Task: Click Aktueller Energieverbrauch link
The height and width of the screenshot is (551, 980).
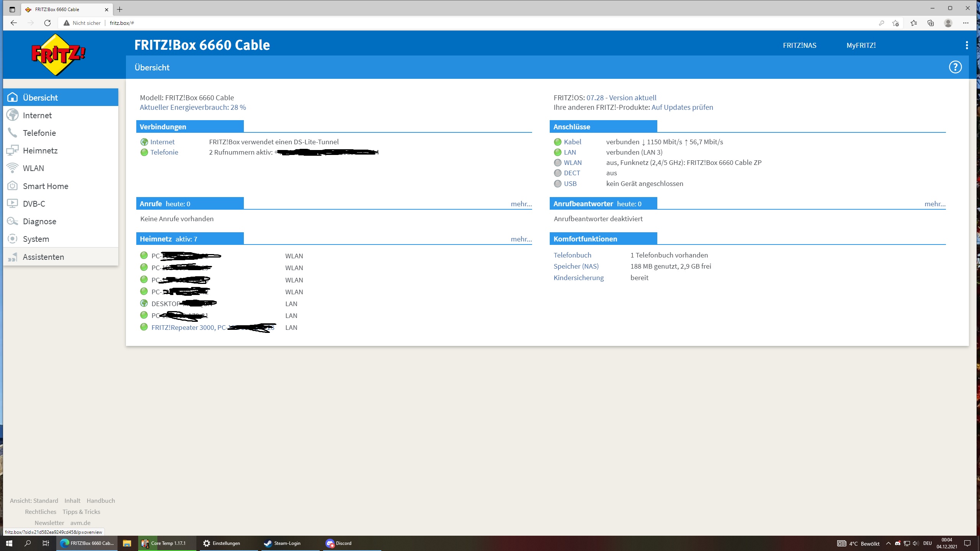Action: click(193, 107)
